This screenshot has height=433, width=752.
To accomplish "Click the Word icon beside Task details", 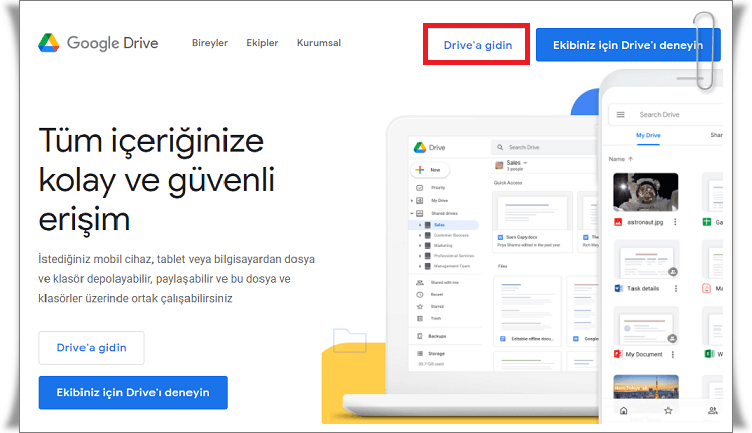I will point(618,288).
